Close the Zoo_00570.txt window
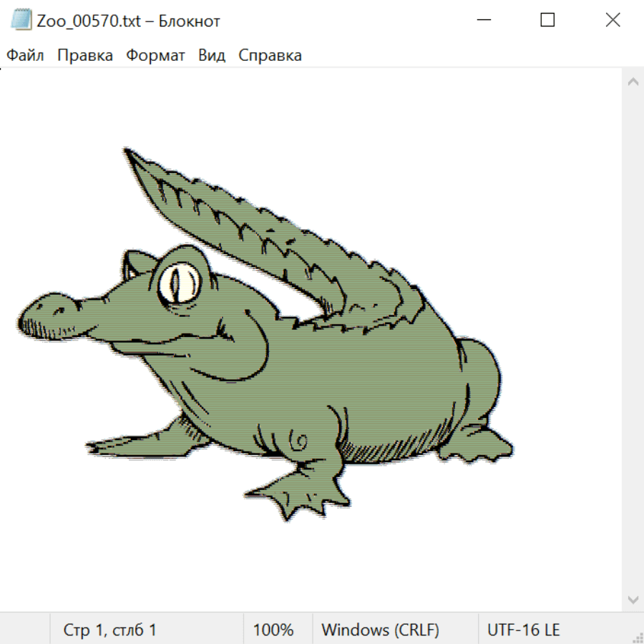Screen dimensions: 644x644 [613, 21]
